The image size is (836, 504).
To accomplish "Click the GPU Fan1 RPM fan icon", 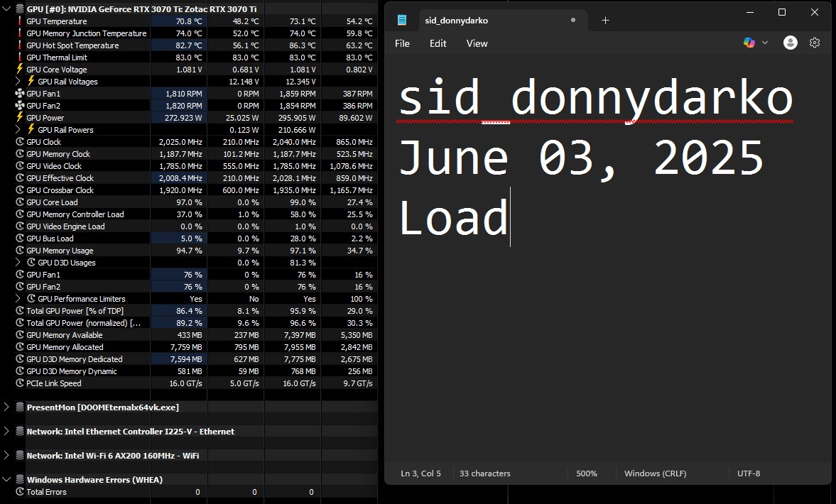I will pos(20,93).
